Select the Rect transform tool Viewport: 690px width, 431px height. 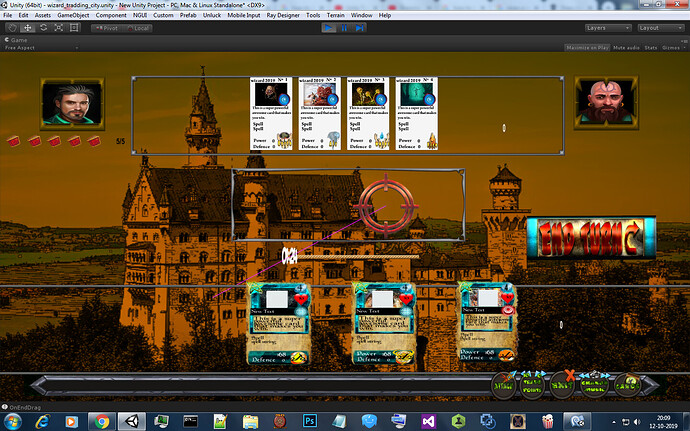pos(74,28)
